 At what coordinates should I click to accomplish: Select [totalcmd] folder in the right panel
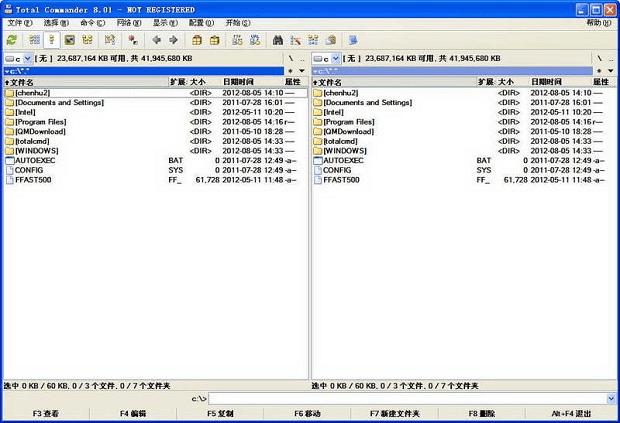pyautogui.click(x=464, y=141)
